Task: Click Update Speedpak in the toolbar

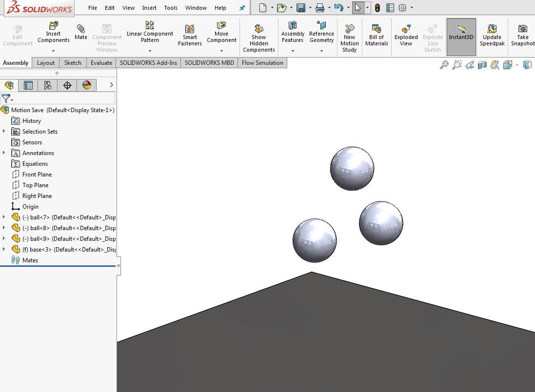Action: point(492,37)
